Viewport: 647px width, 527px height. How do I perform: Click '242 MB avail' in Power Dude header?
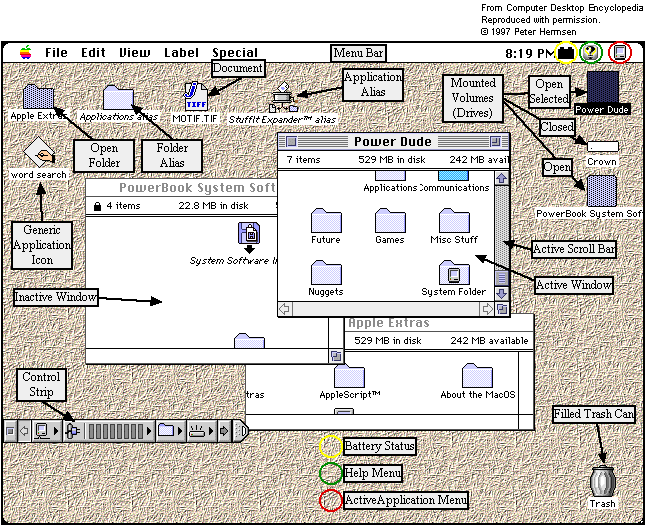479,160
